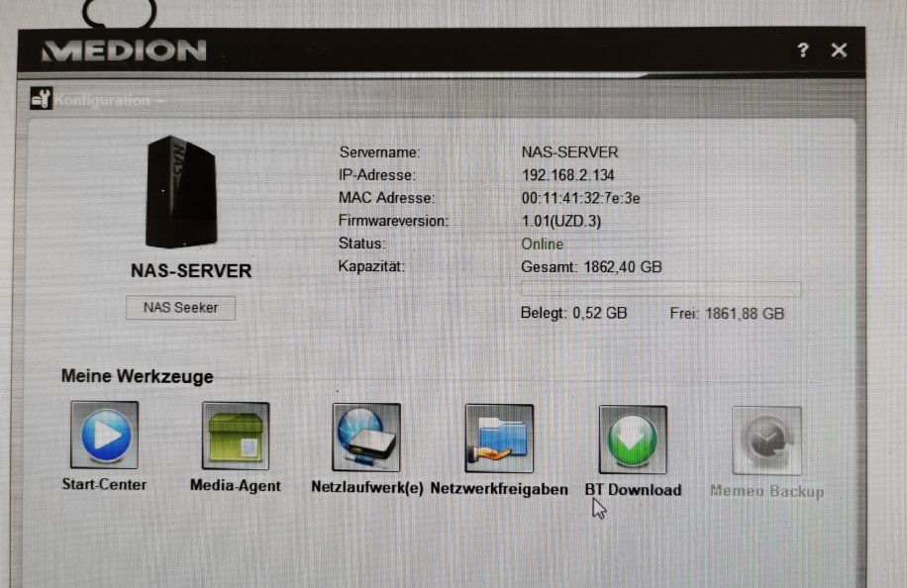Viewport: 907px width, 588px height.
Task: Click the black NAS-SERVER device image
Action: (x=181, y=191)
